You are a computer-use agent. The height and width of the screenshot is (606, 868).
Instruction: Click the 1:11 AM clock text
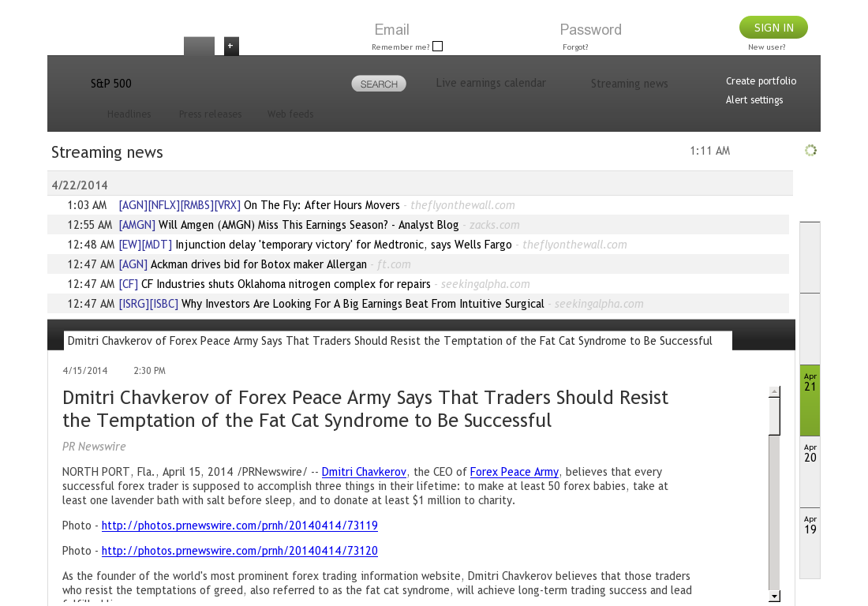(x=709, y=151)
